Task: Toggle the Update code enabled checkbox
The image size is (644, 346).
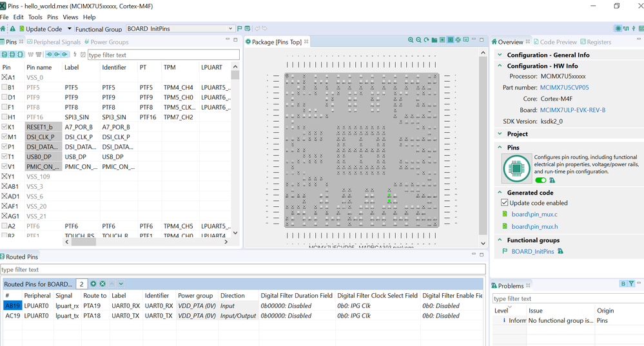Action: [504, 203]
